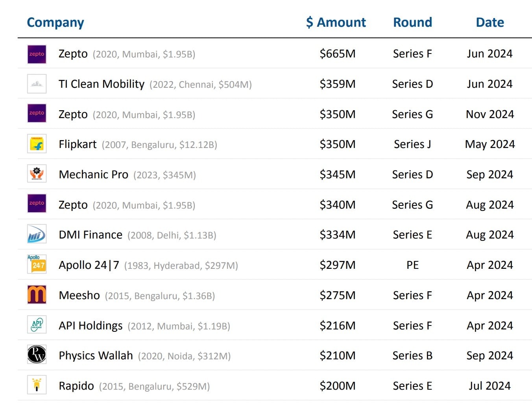Click the Flipkart logo icon
Screen dimensions: 532x418
[x=37, y=144]
